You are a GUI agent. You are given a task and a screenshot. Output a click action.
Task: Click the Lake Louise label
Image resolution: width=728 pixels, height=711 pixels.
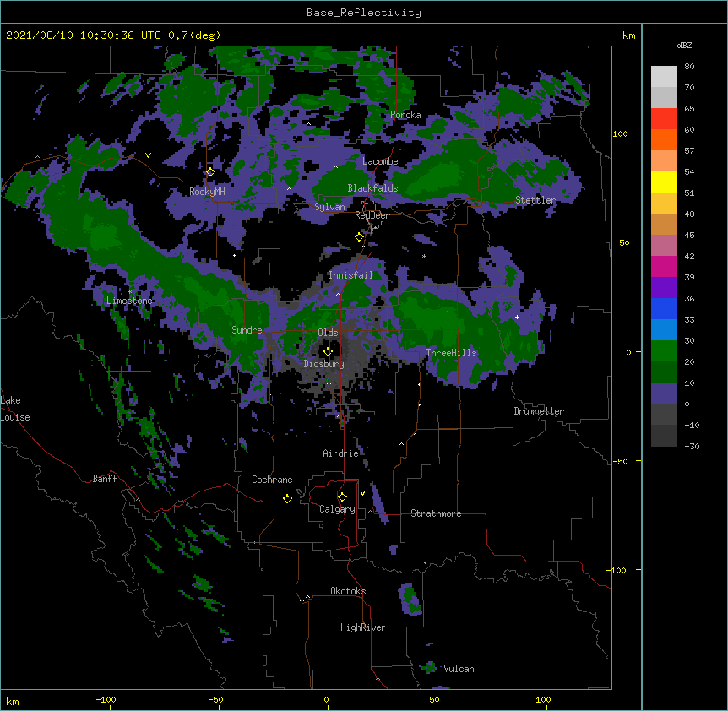click(x=14, y=409)
